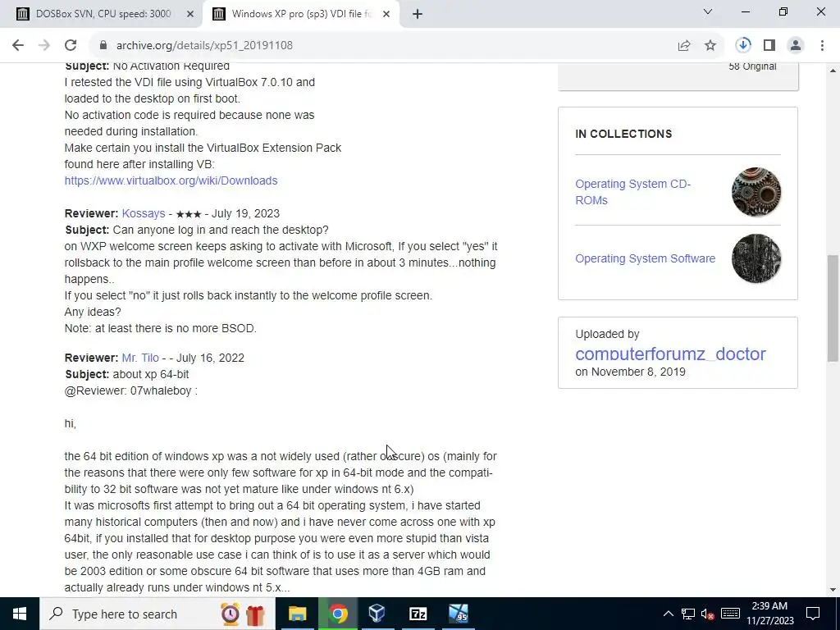Click 'No Activation Required' subject text
840x630 pixels.
[171, 66]
